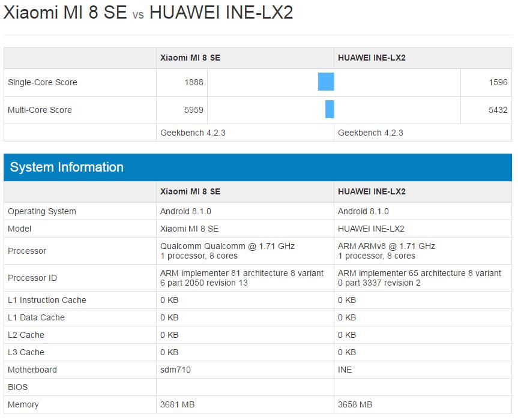Click the HUAWEI single-core score 1596
This screenshot has width=518, height=420.
coord(498,82)
